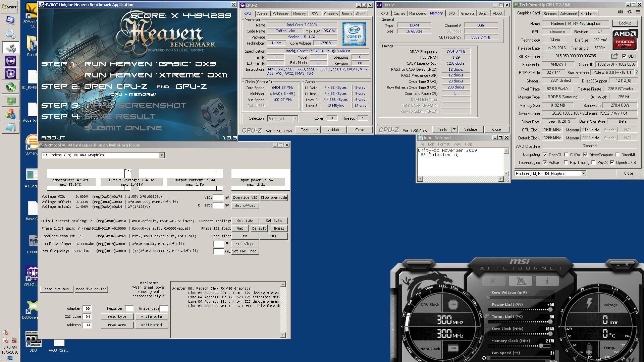Click the Stop override button

point(274,198)
